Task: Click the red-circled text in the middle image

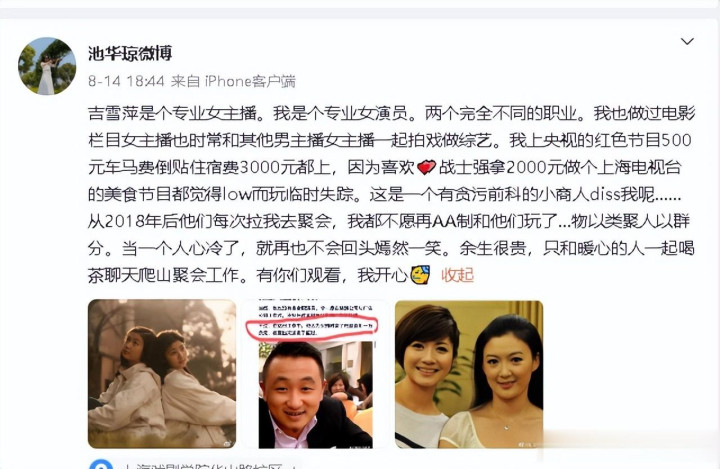Action: (x=312, y=329)
